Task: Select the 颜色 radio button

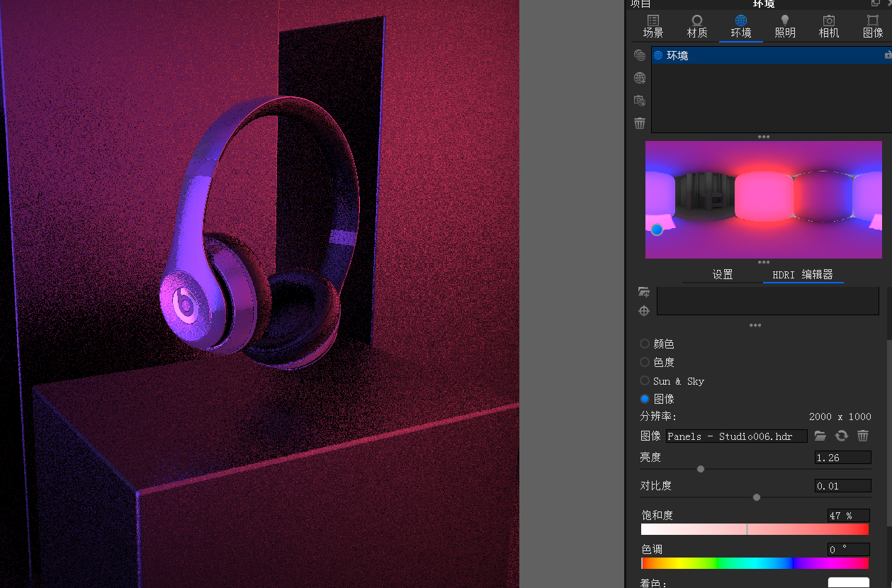Action: [645, 344]
